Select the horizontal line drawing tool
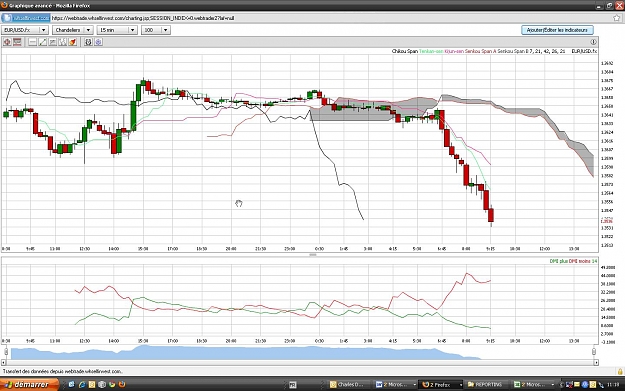 [x=33, y=42]
